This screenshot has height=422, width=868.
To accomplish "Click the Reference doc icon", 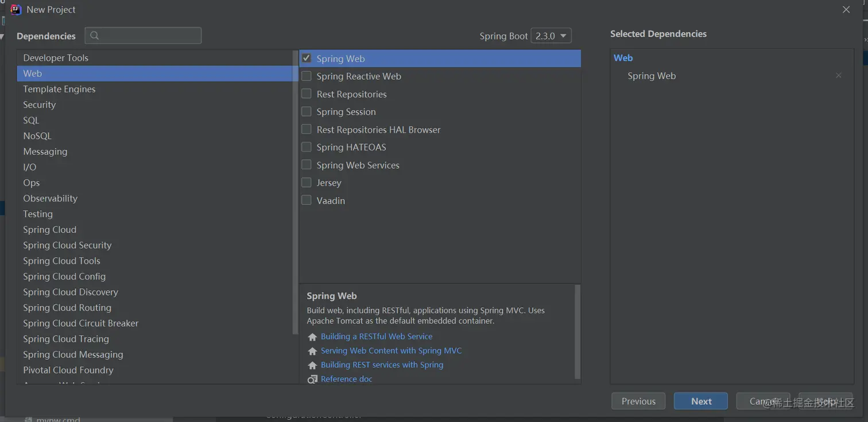I will 312,380.
